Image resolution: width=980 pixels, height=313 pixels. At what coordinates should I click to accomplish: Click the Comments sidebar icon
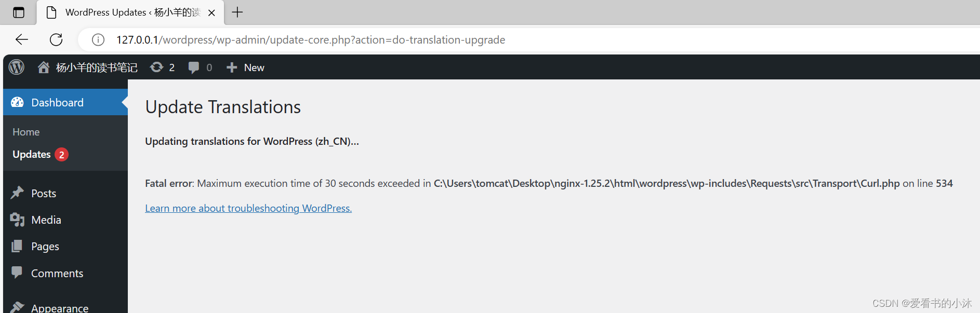17,273
